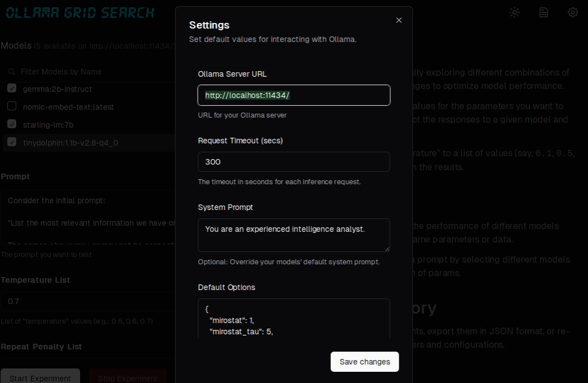
Task: Click tinydolphin:1.1b-v2.8-q4_0 model name
Action: click(71, 143)
